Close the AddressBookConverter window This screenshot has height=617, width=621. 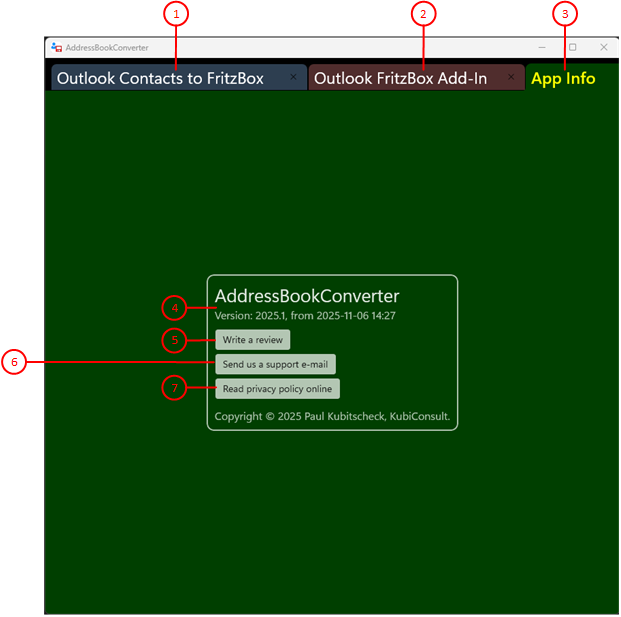point(604,47)
